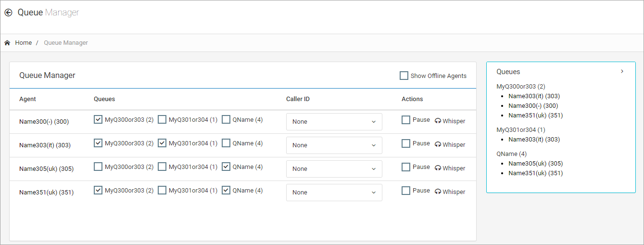Open Caller ID dropdown for Name300(-)

click(x=334, y=122)
